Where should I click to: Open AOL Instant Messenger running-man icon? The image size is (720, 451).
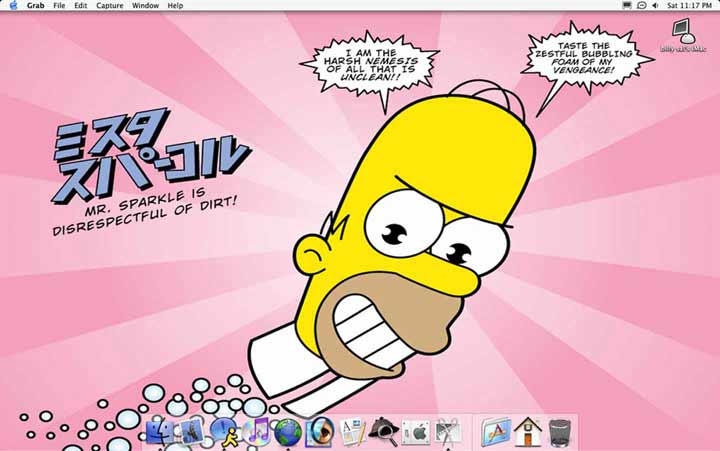coord(224,433)
